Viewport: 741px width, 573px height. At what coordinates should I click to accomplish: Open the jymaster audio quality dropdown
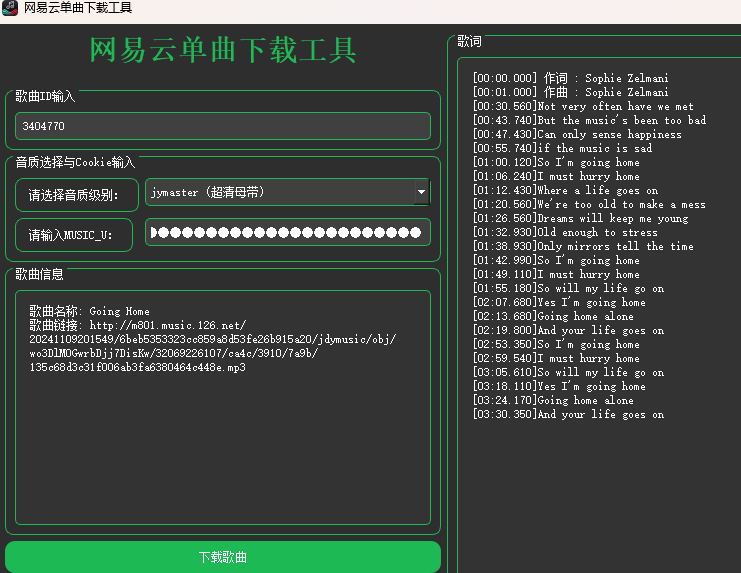pyautogui.click(x=287, y=192)
